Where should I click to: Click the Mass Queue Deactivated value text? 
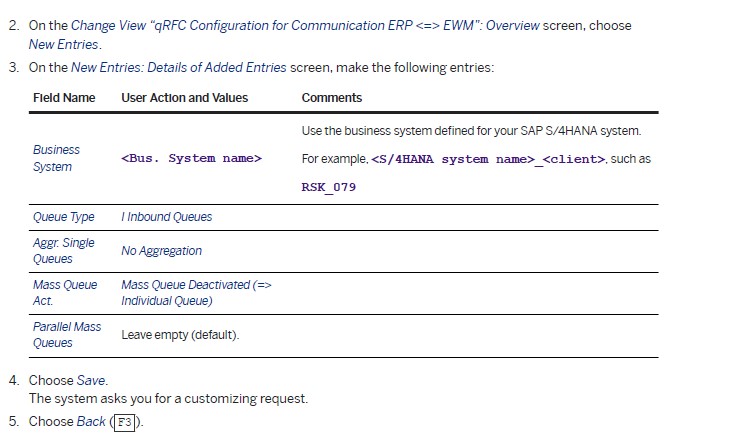pyautogui.click(x=196, y=292)
